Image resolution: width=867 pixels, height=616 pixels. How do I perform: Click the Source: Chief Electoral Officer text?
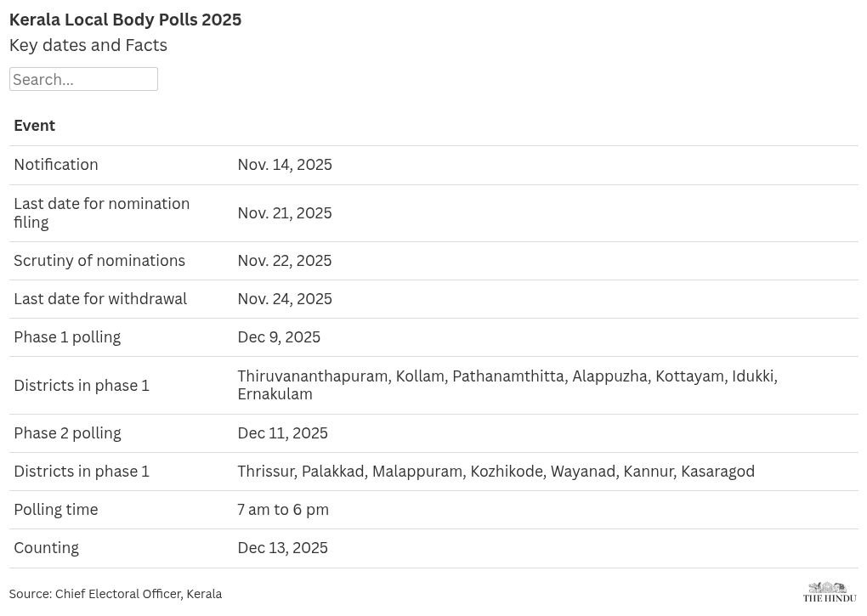tap(116, 594)
